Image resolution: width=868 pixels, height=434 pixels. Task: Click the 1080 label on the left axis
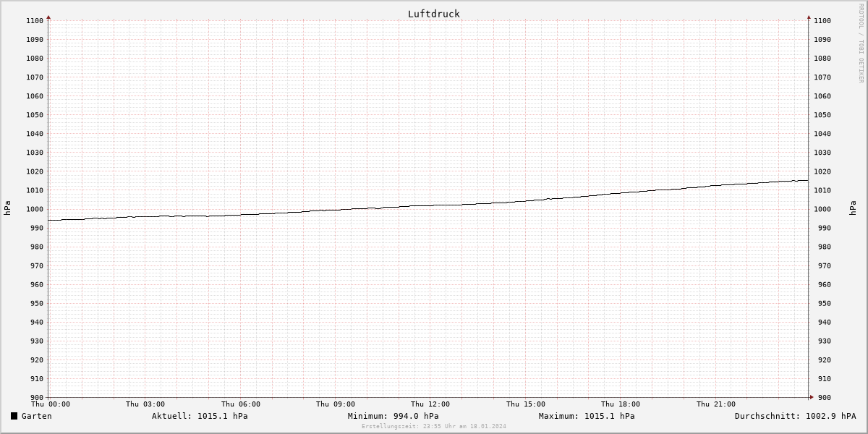point(35,58)
